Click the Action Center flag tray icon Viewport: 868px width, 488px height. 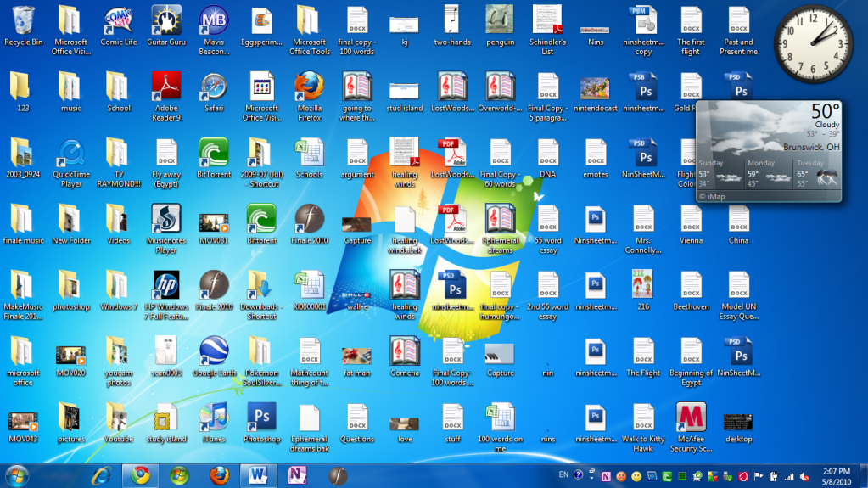759,476
